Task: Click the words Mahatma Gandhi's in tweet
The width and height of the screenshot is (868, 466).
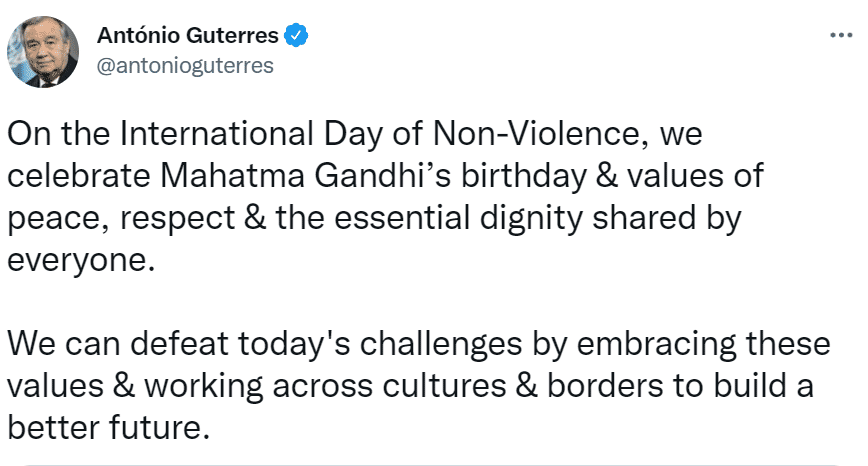Action: point(306,176)
